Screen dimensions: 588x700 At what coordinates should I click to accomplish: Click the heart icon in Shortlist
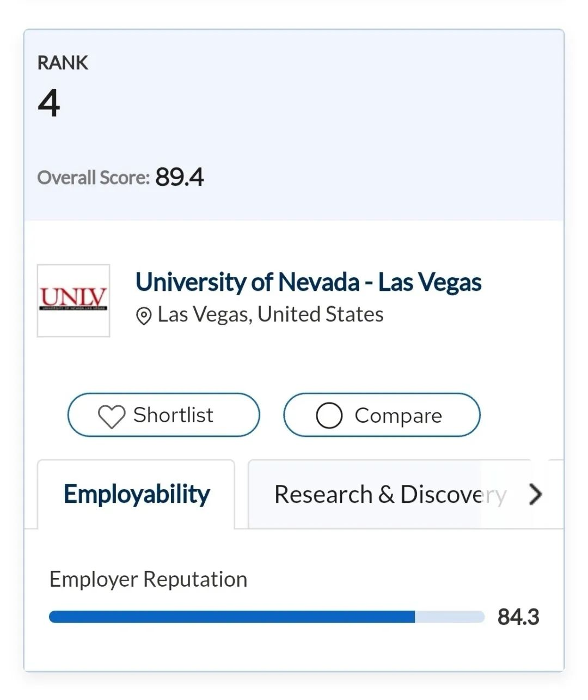[x=112, y=417]
